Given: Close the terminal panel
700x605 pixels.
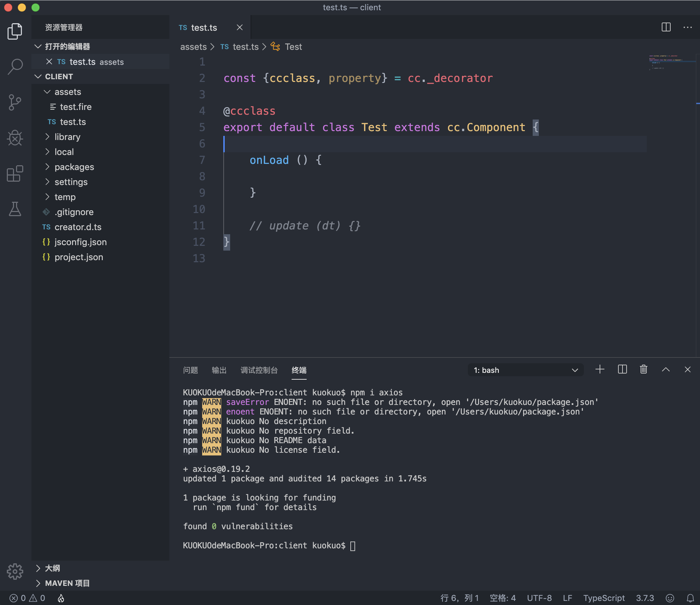Looking at the screenshot, I should click(688, 369).
